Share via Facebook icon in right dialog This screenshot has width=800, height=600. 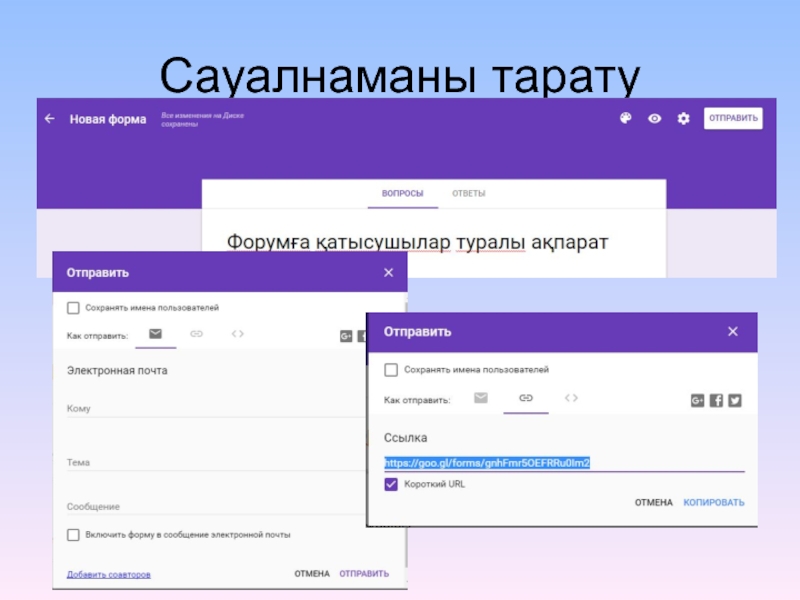pyautogui.click(x=716, y=401)
